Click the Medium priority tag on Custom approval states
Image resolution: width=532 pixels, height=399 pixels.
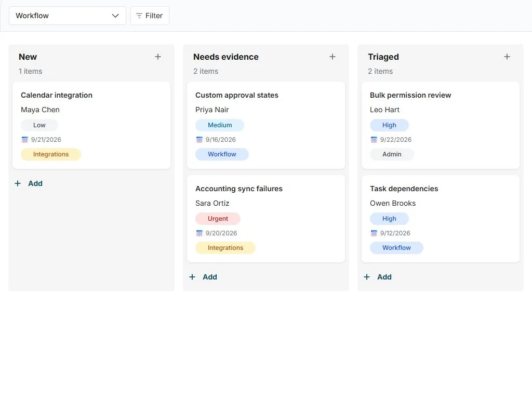pos(220,125)
